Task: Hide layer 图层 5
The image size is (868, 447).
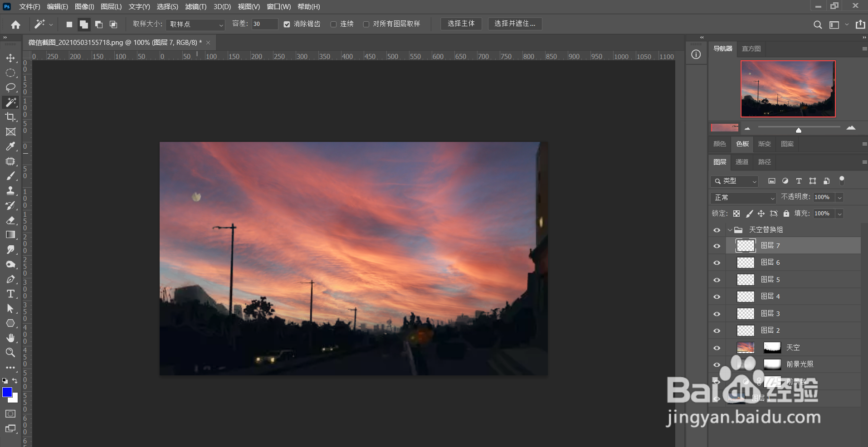Action: 717,280
